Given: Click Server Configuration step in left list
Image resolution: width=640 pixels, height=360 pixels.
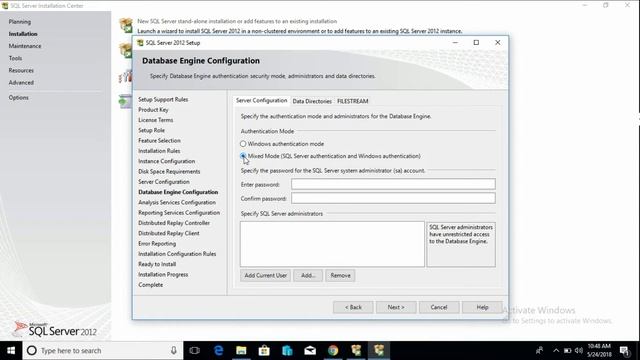Looking at the screenshot, I should point(164,182).
